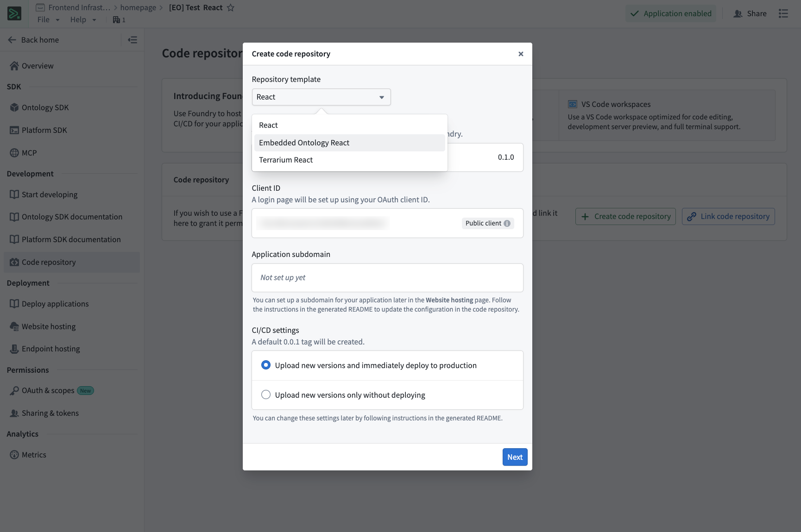Image resolution: width=801 pixels, height=532 pixels.
Task: Click the OAuth & scopes key icon
Action: [14, 391]
